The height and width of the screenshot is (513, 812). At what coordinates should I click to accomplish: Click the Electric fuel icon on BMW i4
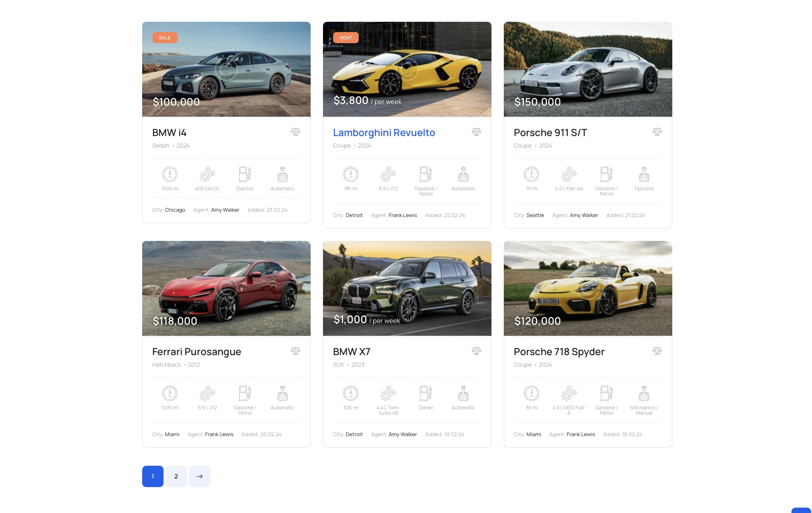click(x=245, y=174)
